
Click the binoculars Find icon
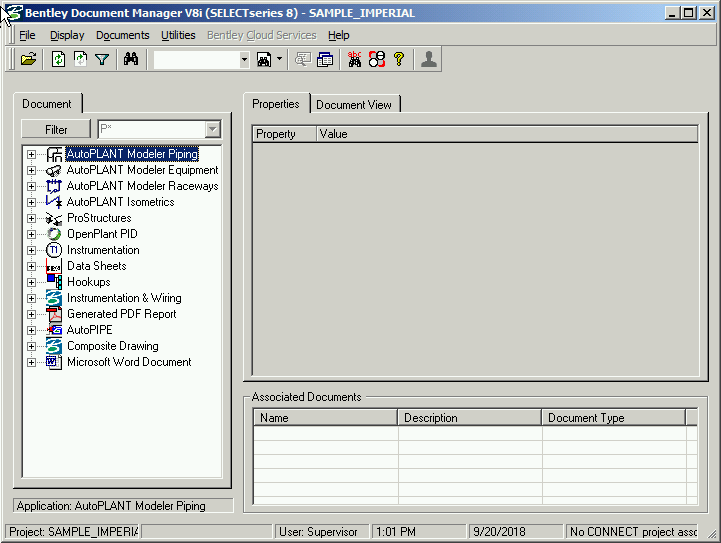(131, 59)
